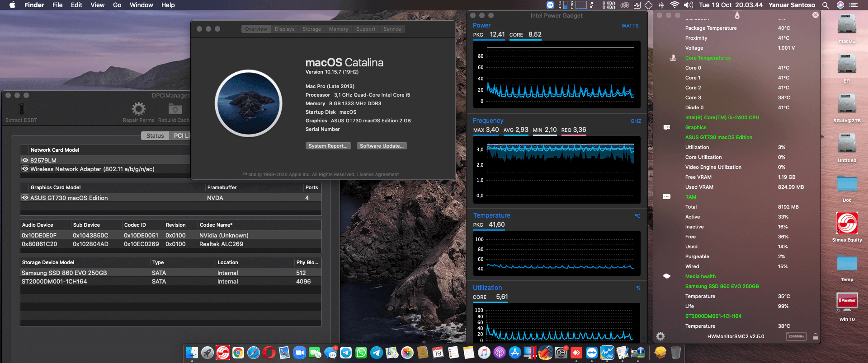The height and width of the screenshot is (363, 868).
Task: Select the SGate@2TB drive icon
Action: [x=847, y=104]
